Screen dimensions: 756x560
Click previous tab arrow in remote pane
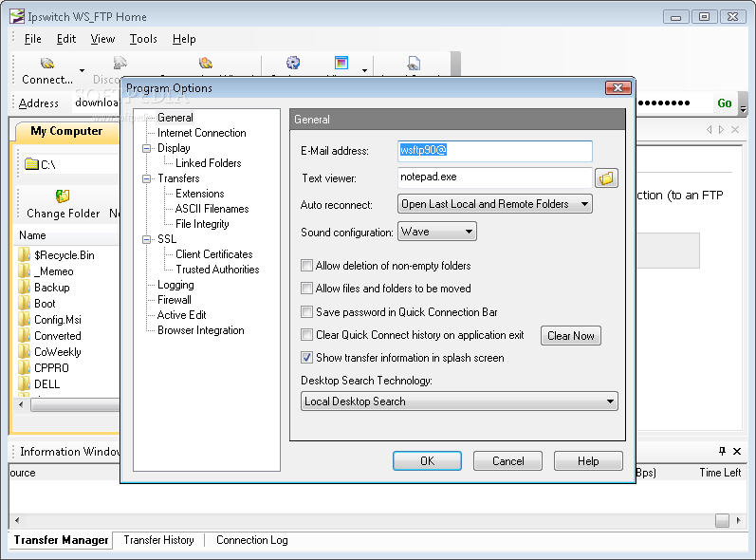709,129
